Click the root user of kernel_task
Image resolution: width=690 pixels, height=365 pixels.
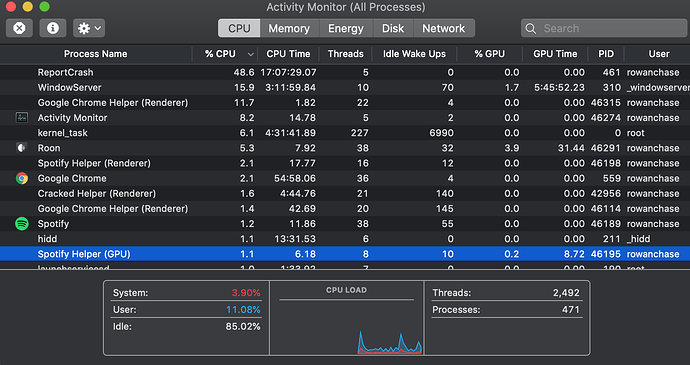point(635,133)
